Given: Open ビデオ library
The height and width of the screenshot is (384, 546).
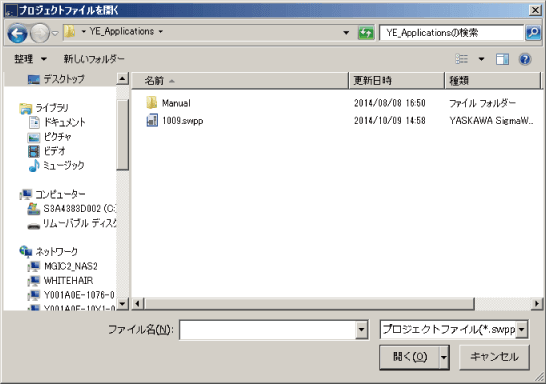Looking at the screenshot, I should (54, 151).
